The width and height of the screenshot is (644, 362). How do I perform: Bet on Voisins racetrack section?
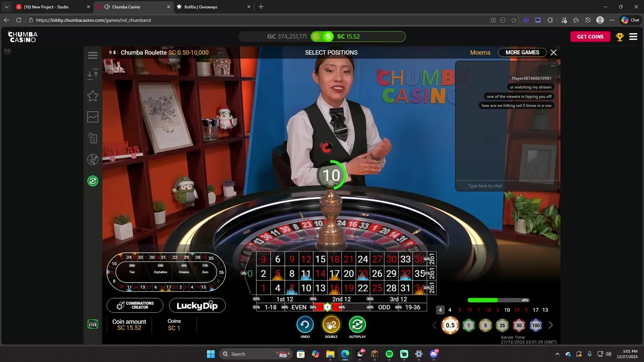[184, 272]
